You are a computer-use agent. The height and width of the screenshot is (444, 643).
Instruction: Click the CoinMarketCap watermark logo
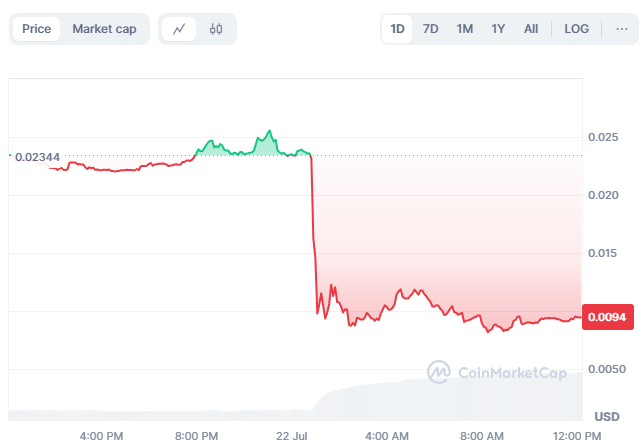[x=497, y=373]
